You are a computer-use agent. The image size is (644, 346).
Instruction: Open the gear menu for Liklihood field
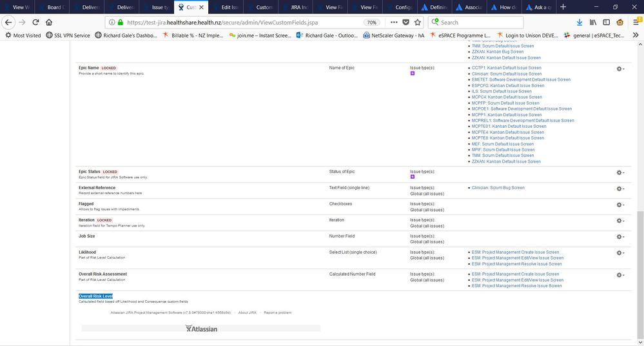pos(620,252)
